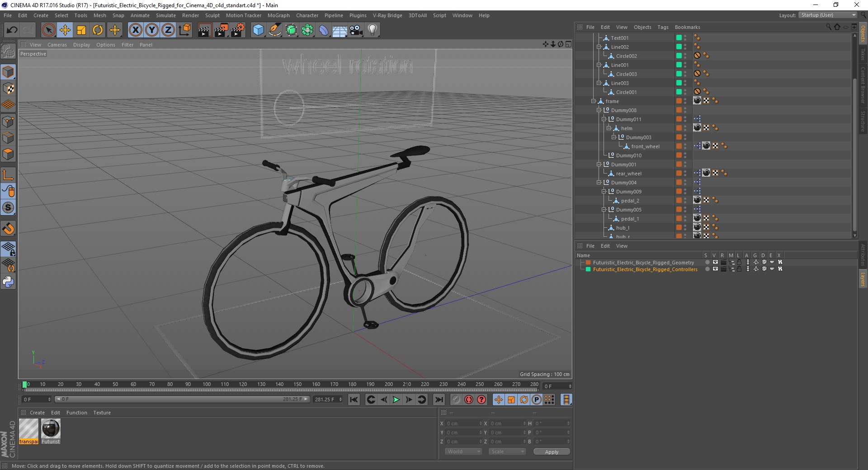Toggle Autokeying button
Viewport: 868px width, 470px height.
pos(469,399)
